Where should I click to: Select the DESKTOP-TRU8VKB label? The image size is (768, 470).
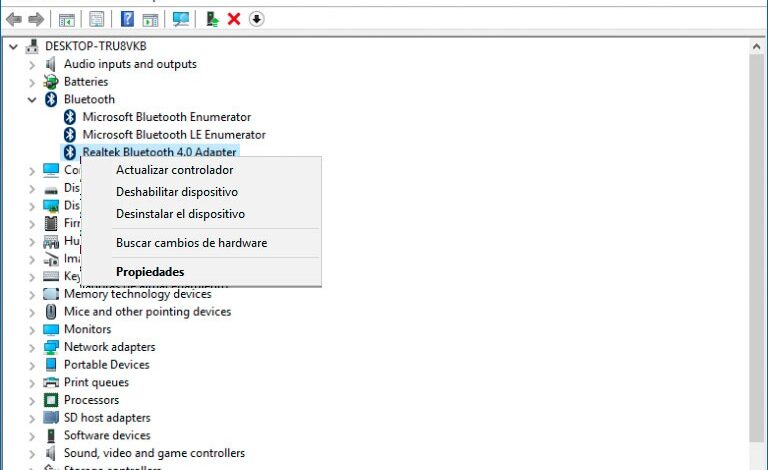96,46
